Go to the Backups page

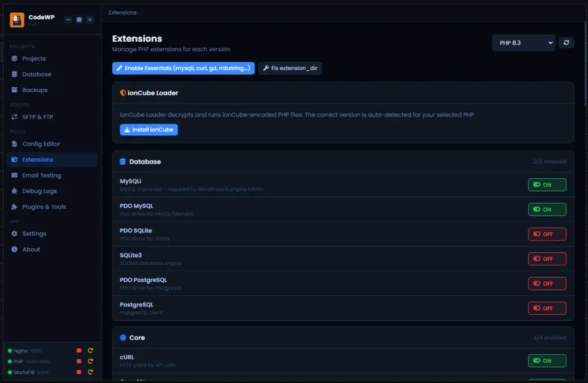click(52, 90)
